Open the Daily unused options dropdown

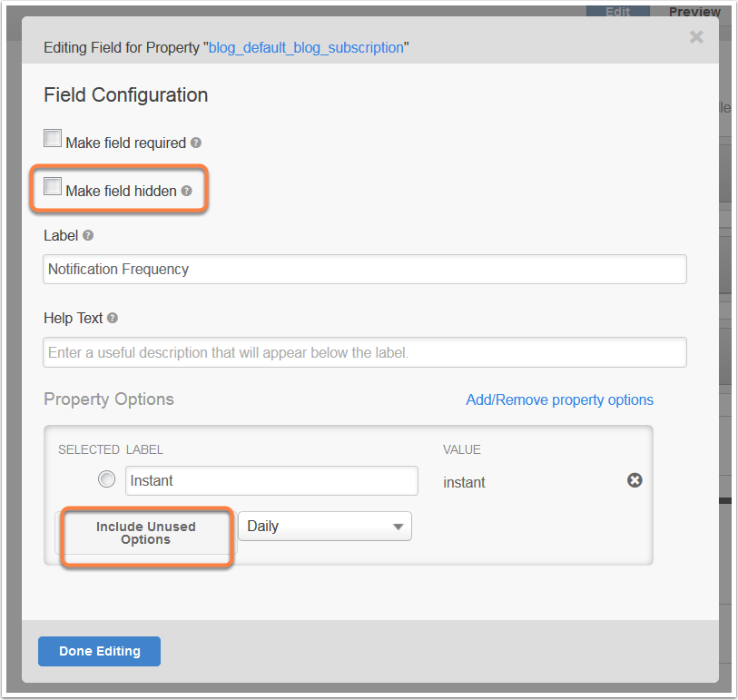pos(325,527)
